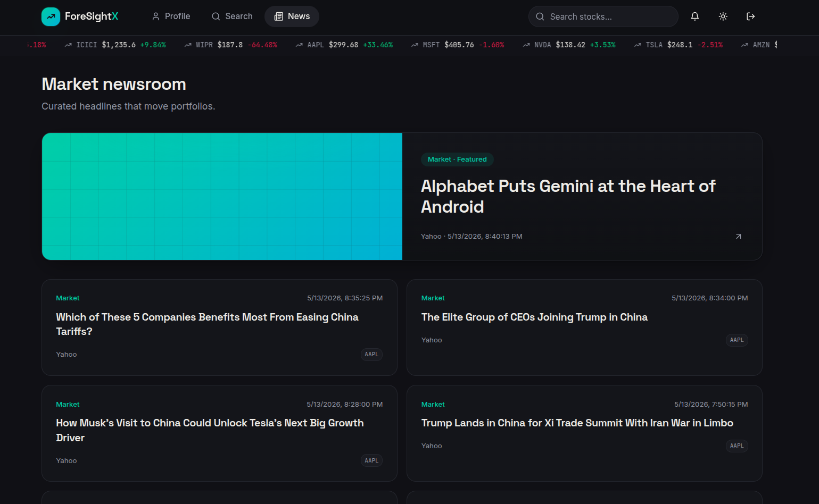
Task: Click timestamp 5/13/2026, 8:28:00 PM
Action: click(345, 405)
